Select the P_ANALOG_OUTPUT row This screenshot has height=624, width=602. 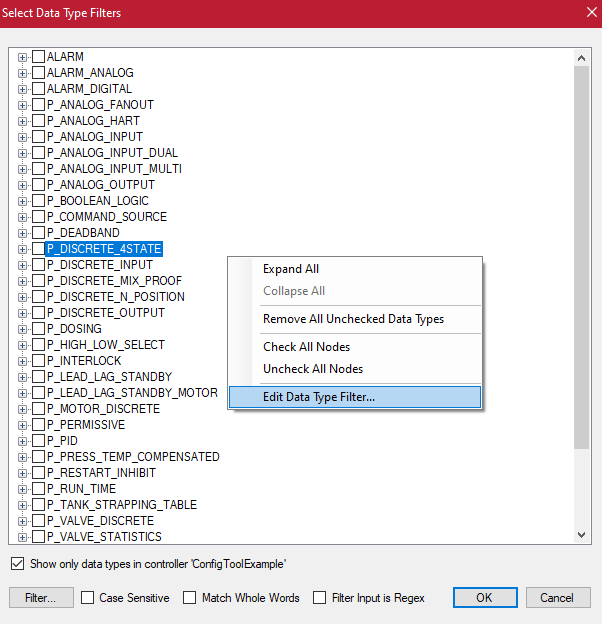(101, 185)
